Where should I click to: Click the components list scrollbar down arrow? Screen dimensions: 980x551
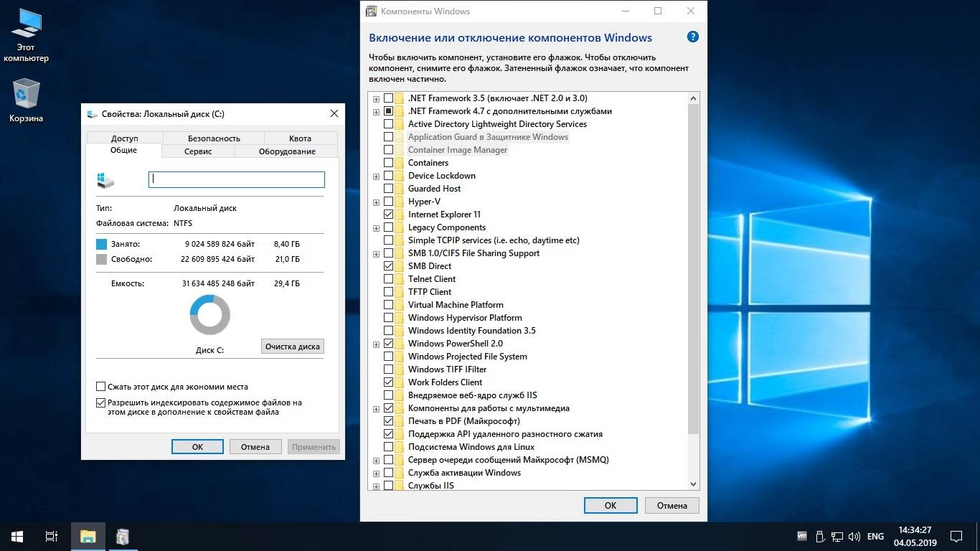click(x=693, y=485)
